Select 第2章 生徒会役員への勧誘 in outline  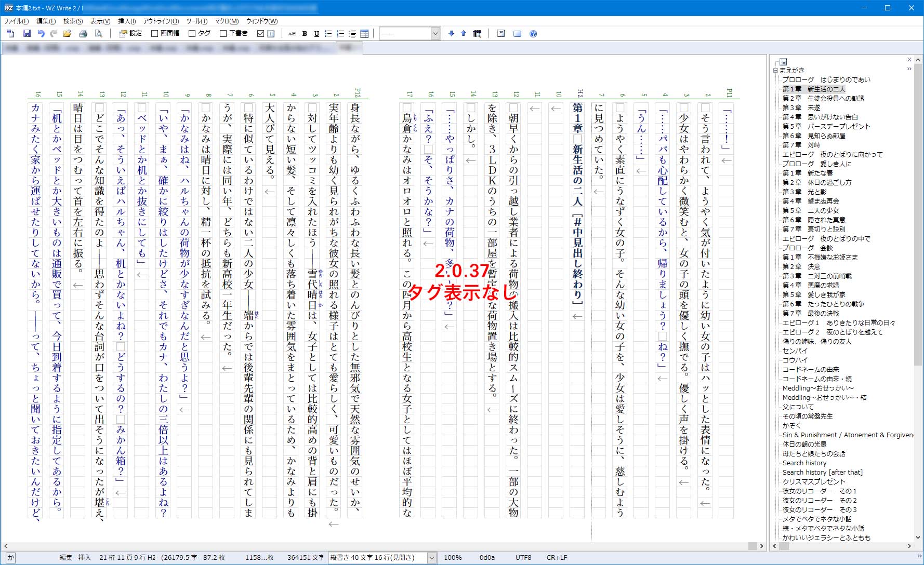pos(824,98)
